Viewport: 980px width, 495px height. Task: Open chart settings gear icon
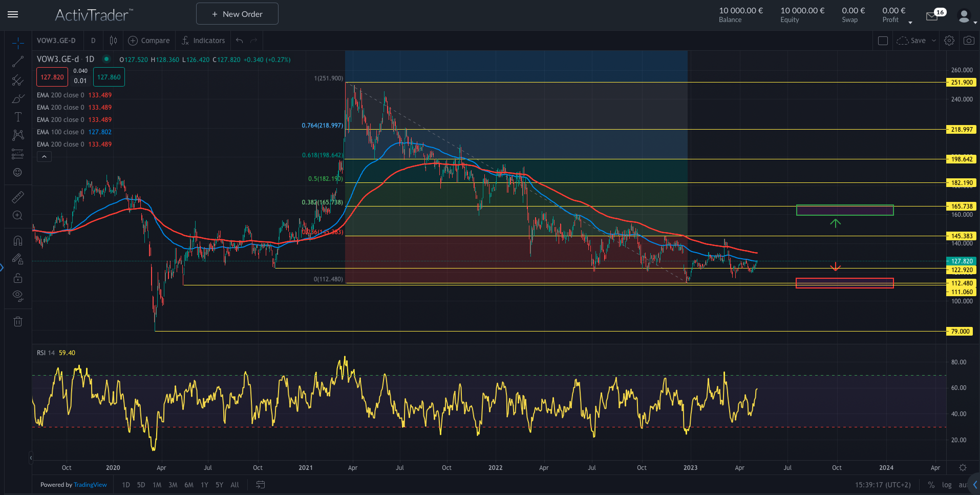(949, 40)
